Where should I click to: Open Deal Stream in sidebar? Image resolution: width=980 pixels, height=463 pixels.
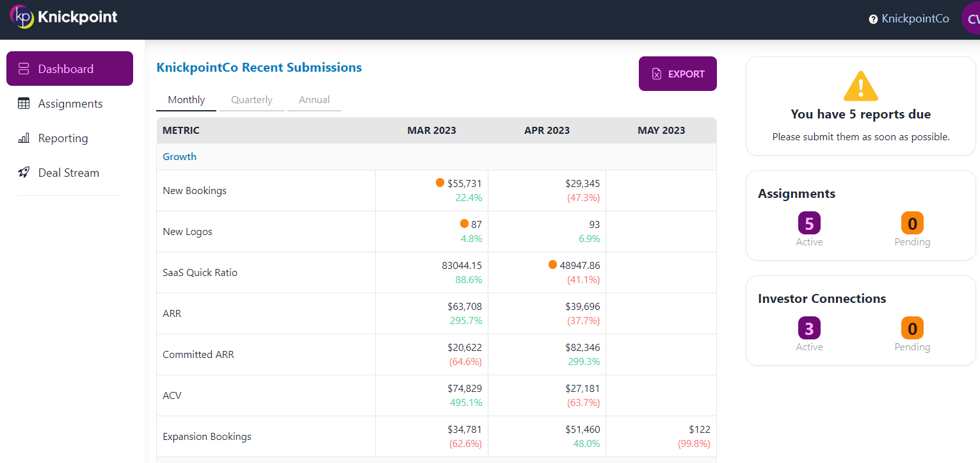point(68,172)
